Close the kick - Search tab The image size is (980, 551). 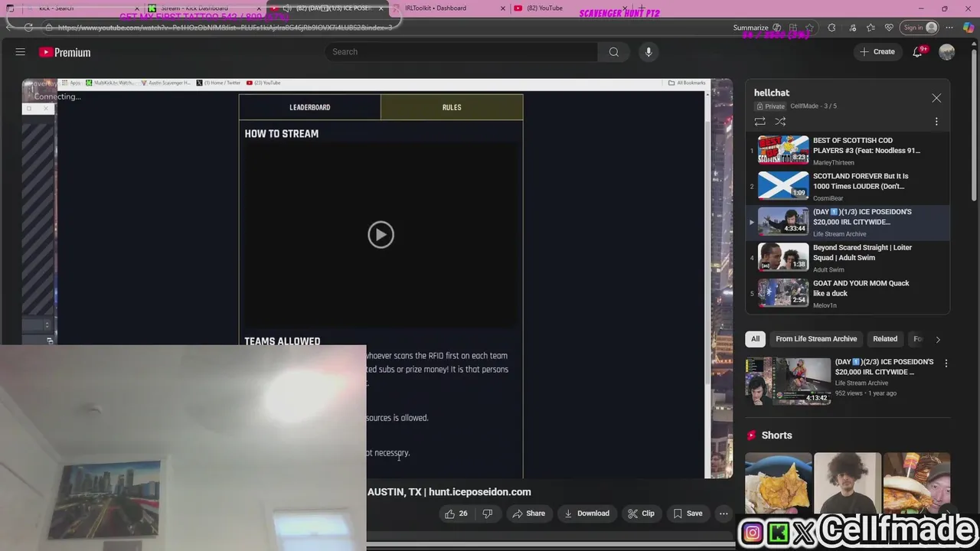click(x=137, y=8)
